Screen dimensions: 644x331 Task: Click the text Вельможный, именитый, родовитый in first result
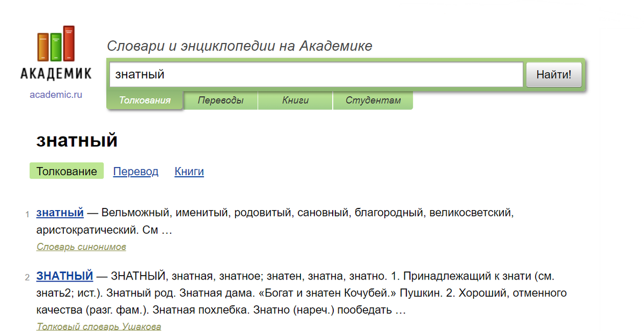point(195,213)
